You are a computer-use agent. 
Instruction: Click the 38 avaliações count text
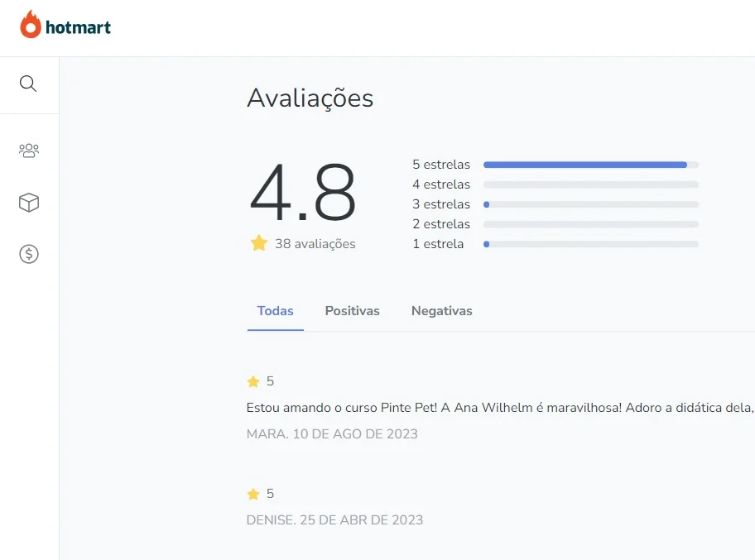point(315,244)
